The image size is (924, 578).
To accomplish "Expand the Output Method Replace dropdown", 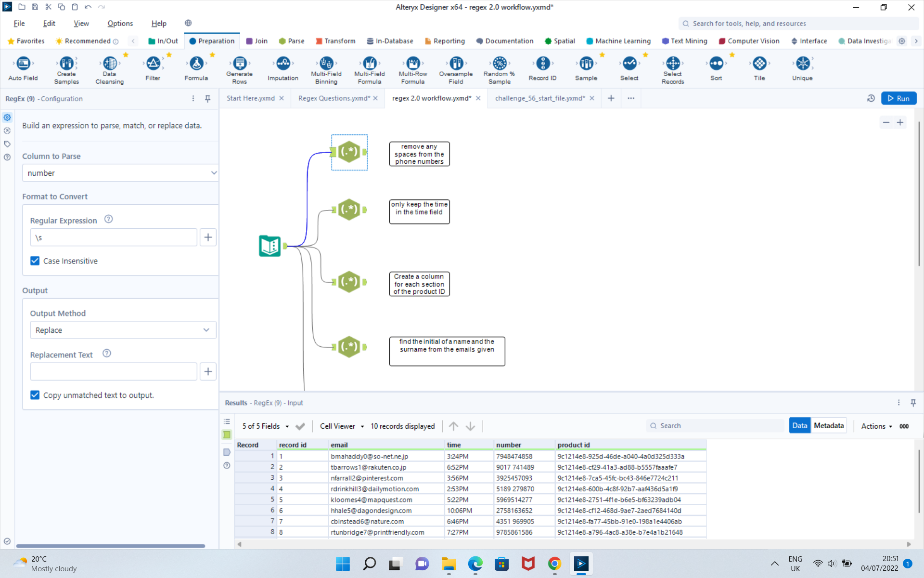I will (123, 330).
